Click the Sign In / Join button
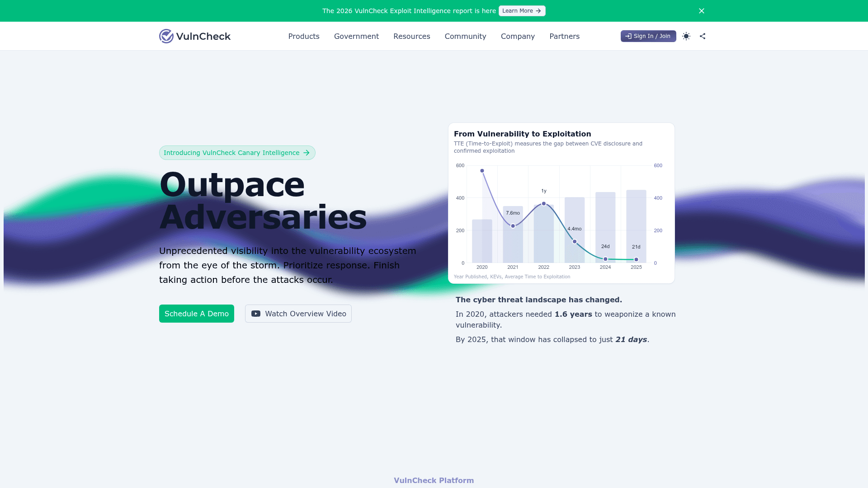Image resolution: width=868 pixels, height=488 pixels. [x=648, y=36]
